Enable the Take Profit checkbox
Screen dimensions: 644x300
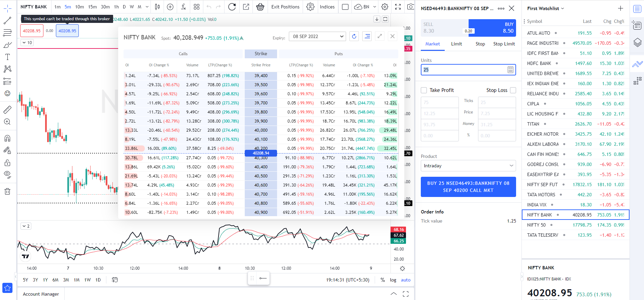424,90
